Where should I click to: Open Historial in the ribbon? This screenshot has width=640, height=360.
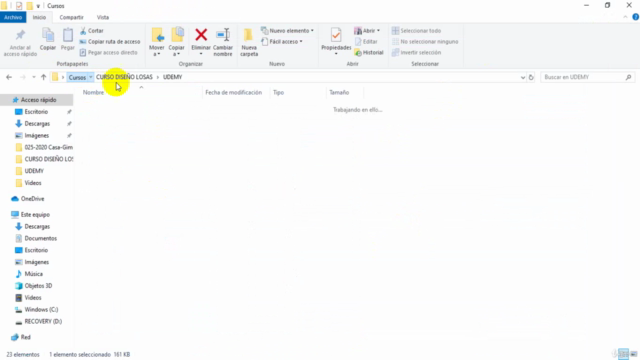tap(369, 53)
